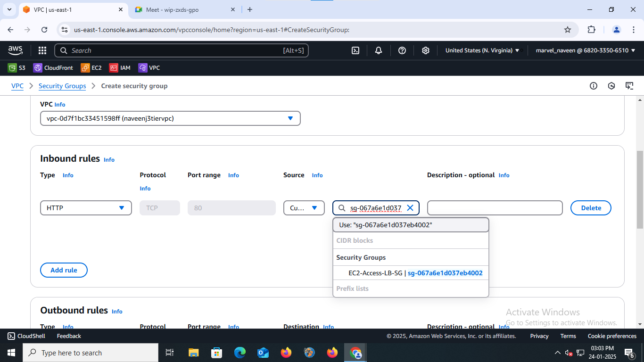Viewport: 644px width, 362px height.
Task: Open the Info link next to Outbound rules
Action: tap(117, 312)
